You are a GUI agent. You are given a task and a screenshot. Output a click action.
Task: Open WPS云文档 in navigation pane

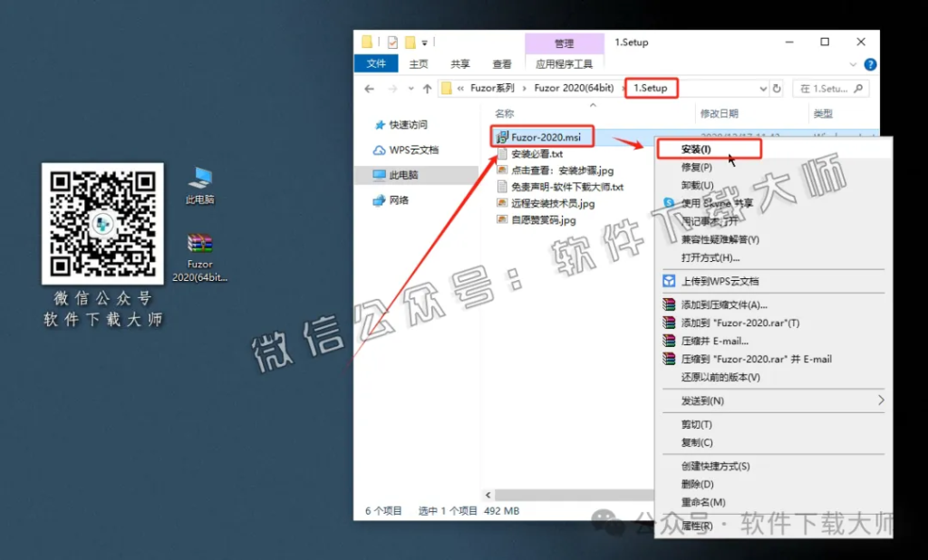click(406, 150)
